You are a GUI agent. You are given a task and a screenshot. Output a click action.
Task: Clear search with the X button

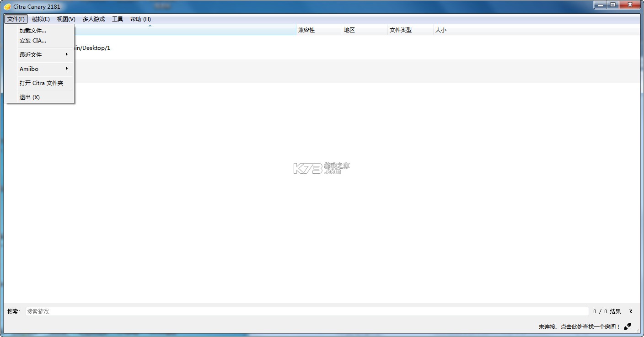coord(630,311)
